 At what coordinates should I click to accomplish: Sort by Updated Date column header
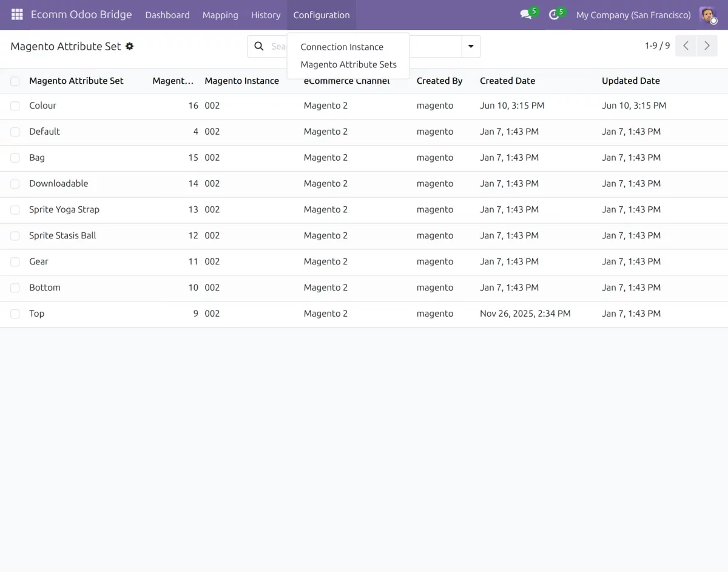[631, 81]
